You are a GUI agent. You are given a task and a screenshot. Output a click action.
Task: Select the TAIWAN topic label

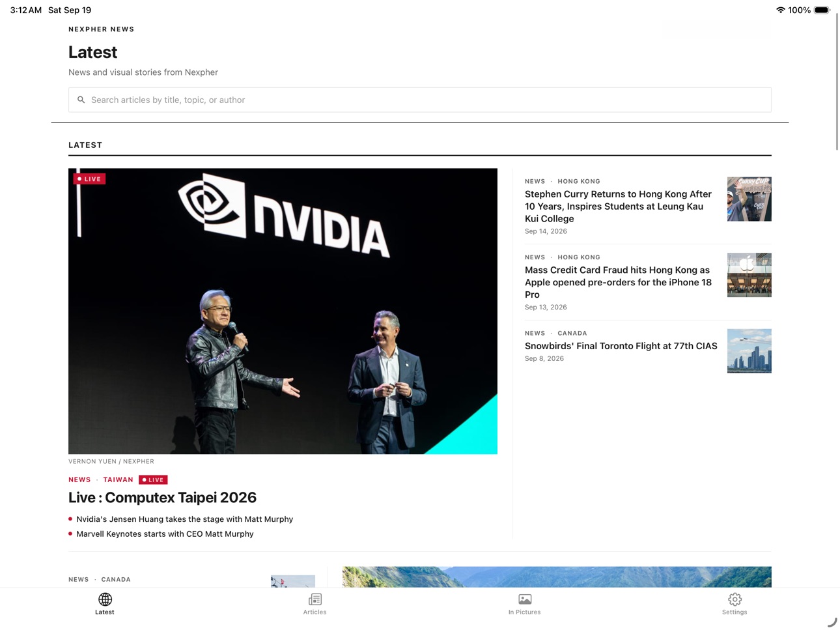coord(118,480)
